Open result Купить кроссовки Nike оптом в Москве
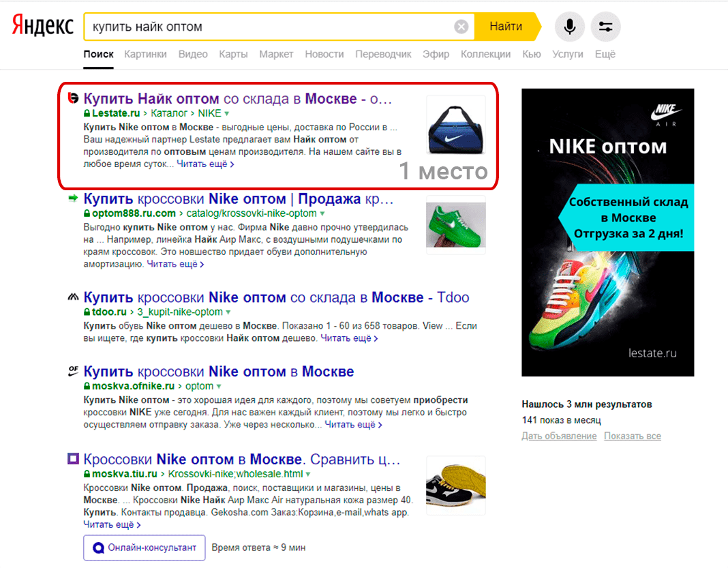The height and width of the screenshot is (568, 728). [219, 372]
